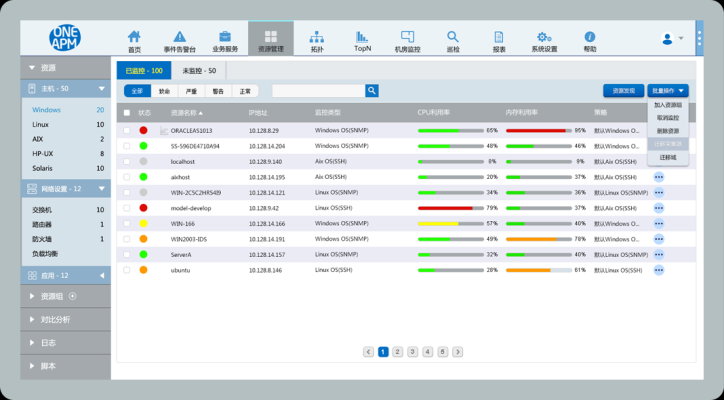
Task: Open 系统设置 gears icon
Action: [544, 36]
